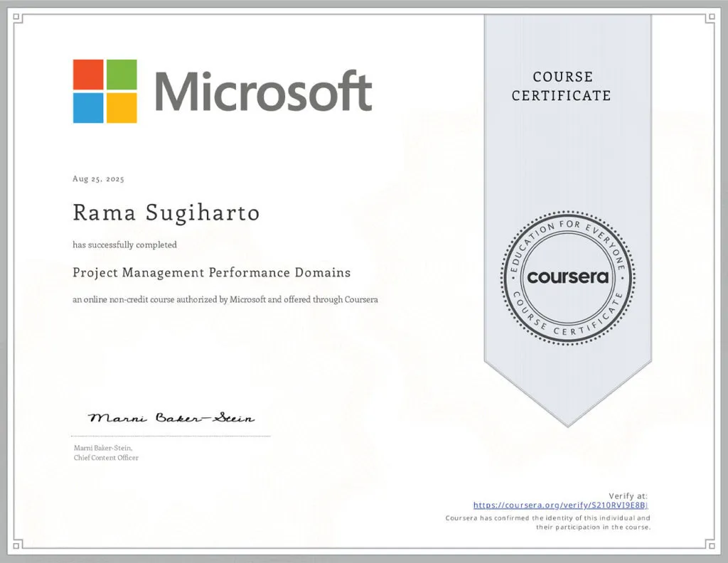
Task: Click the blue square of the logo
Action: (88, 107)
